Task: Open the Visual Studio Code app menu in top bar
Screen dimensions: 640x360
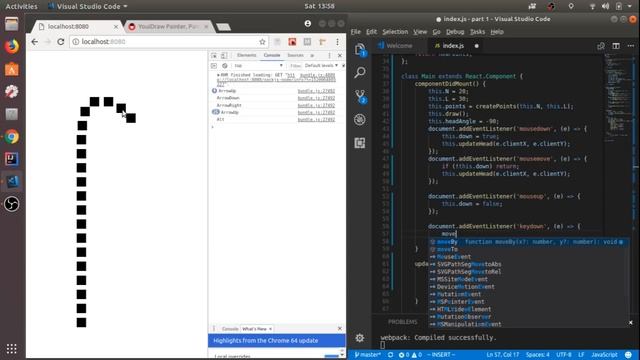Action: (x=88, y=6)
